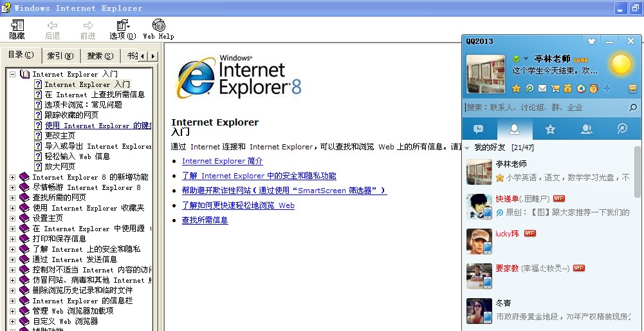Screen dimensions: 644x331
Task: Expand 使用 Internet Explorer 收藏夹 node
Action: [13, 208]
